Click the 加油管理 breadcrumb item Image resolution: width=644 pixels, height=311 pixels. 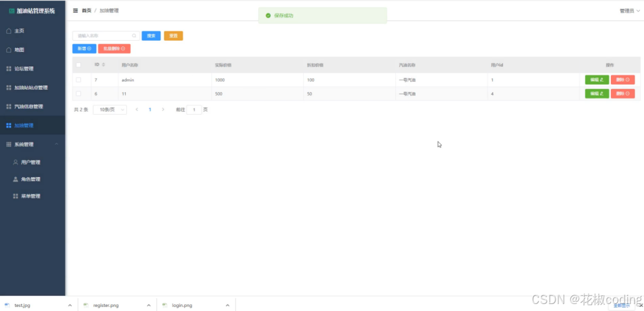pyautogui.click(x=109, y=10)
